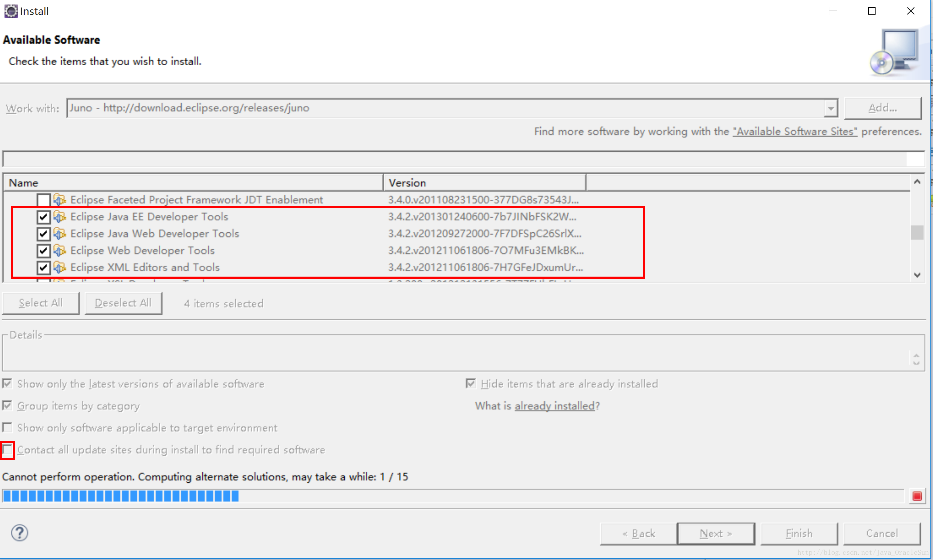Click the Add button to add software site
This screenshot has height=560, width=933.
[881, 108]
